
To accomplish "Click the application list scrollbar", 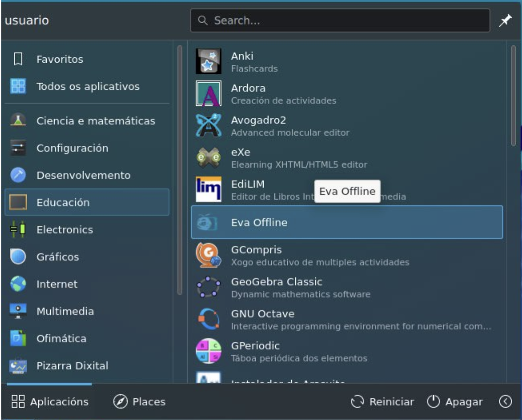I will pyautogui.click(x=513, y=97).
